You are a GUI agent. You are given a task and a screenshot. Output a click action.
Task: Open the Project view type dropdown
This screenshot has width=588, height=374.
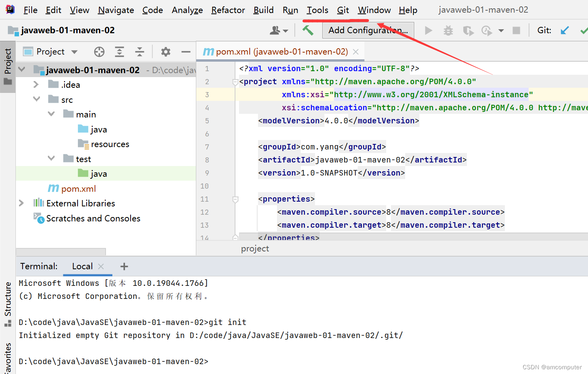(x=74, y=52)
